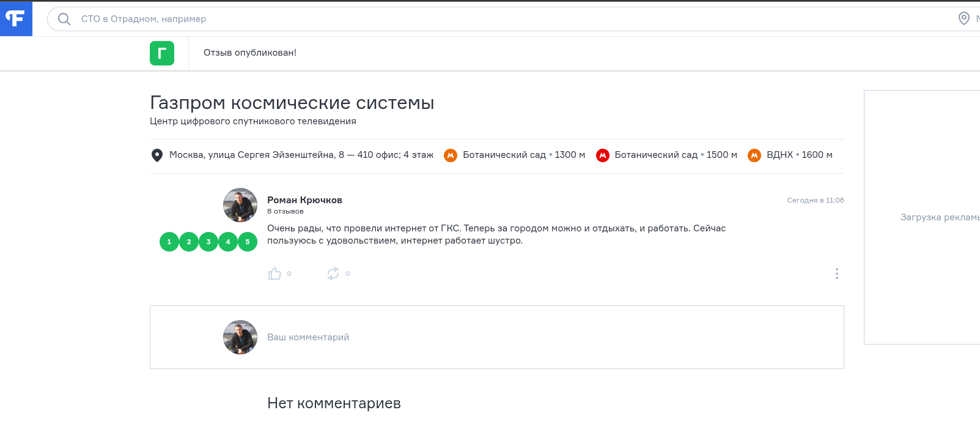Click the green Г notification icon
Screen dimensions: 980x437
point(162,53)
